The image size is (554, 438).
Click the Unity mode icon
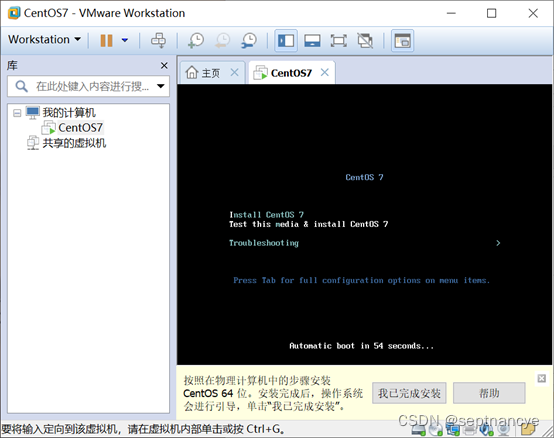coord(365,41)
